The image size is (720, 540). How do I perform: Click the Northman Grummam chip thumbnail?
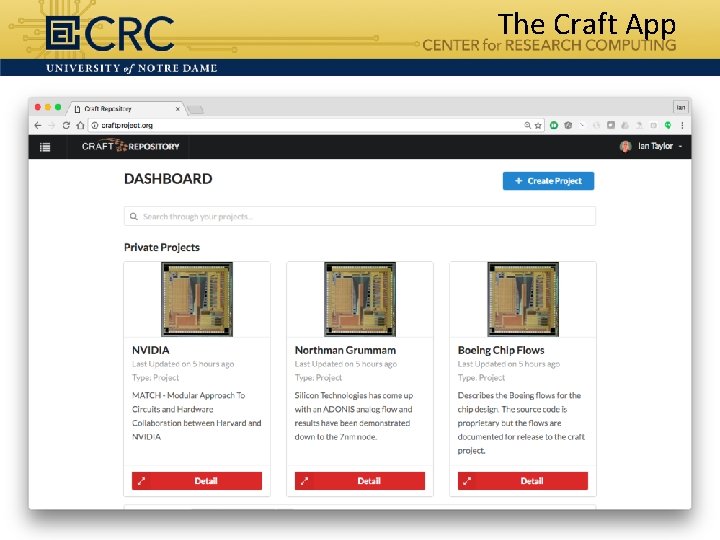(x=360, y=299)
